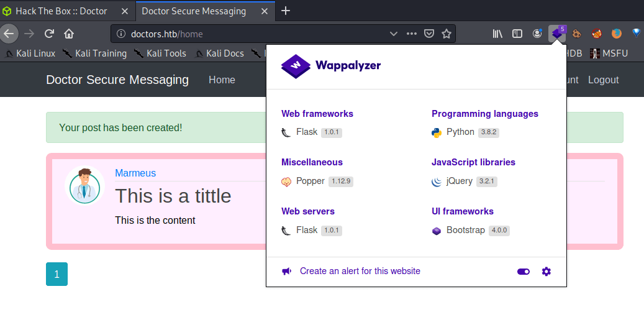This screenshot has width=644, height=317.
Task: Open Kali Training bookmark
Action: click(x=94, y=53)
